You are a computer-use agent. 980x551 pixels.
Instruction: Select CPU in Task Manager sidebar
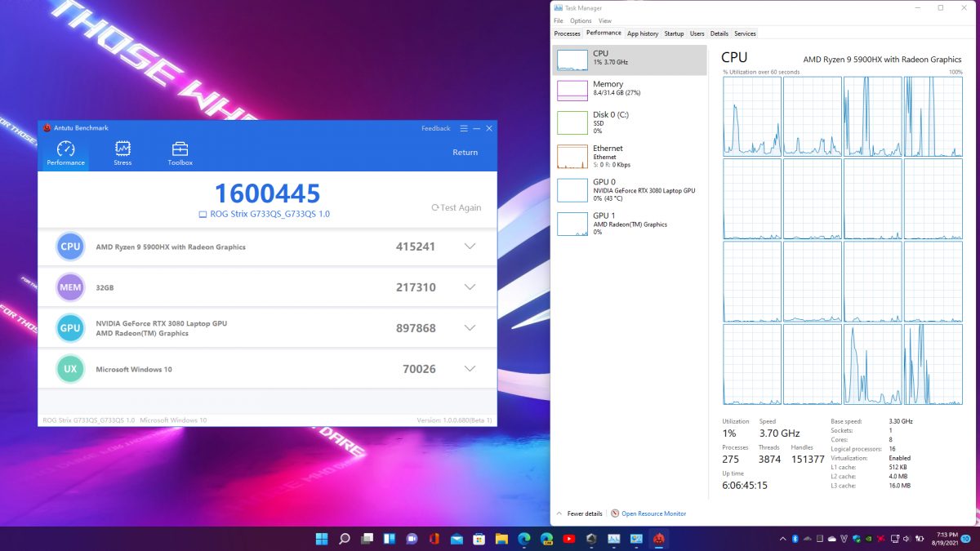pos(630,60)
